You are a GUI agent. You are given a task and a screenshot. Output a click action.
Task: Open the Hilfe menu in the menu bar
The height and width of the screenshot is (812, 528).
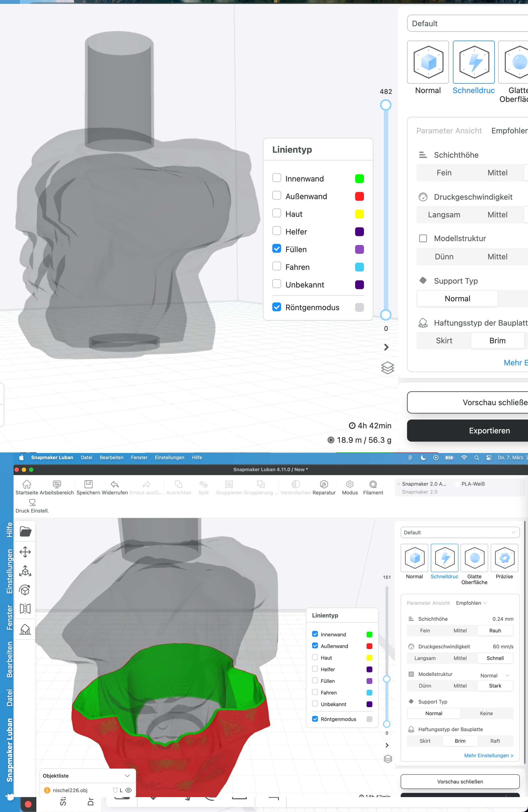pyautogui.click(x=197, y=458)
